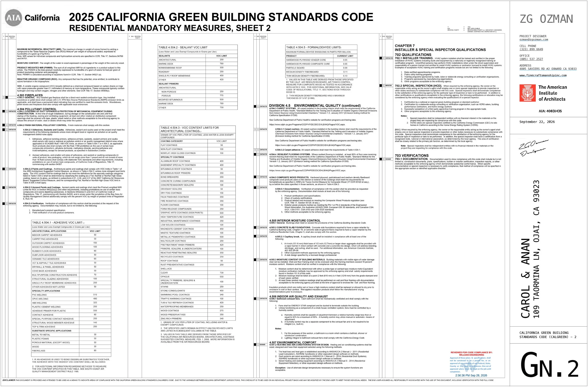Toggle the filled Y box for 4.504.2 Finish Material Pollutant Control
Viewport: 588px width, 387px height.
4,125
